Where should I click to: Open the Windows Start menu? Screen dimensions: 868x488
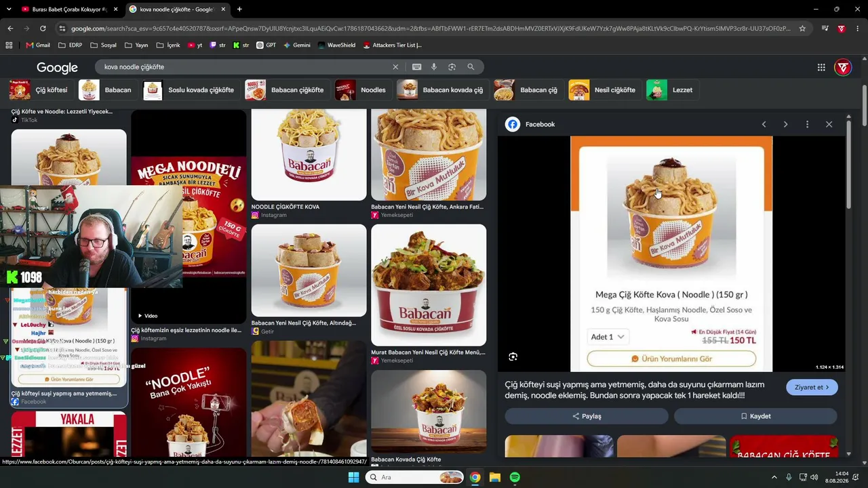coord(353,477)
